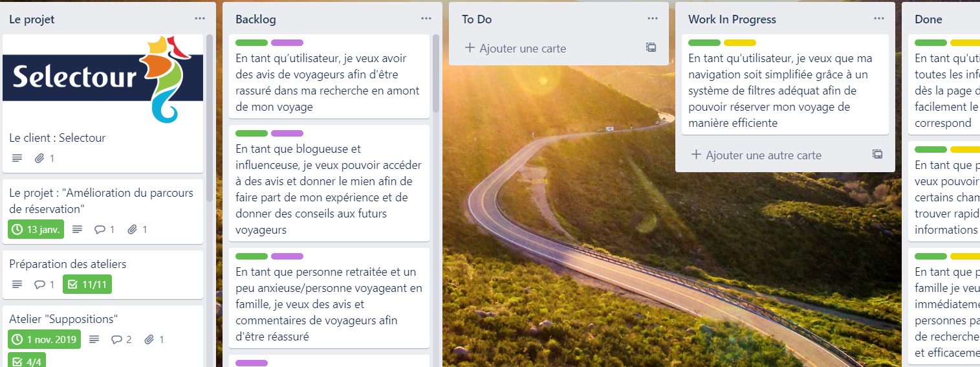Click comment icon on Préparation des ateliers card
980x367 pixels.
click(39, 284)
